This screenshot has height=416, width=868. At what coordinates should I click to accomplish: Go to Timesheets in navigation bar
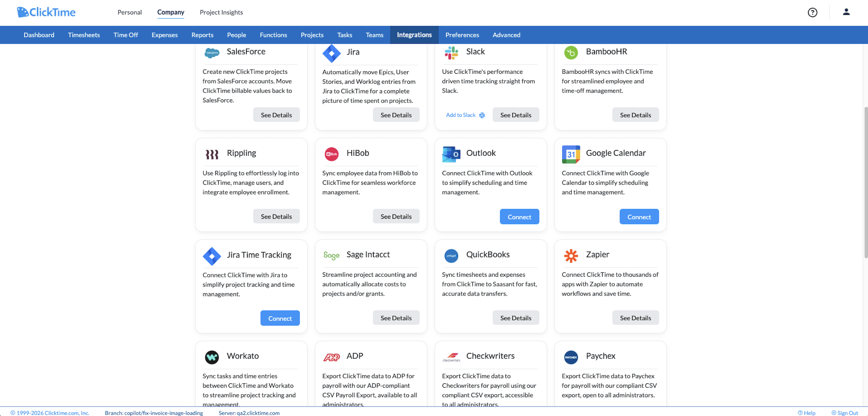click(84, 35)
